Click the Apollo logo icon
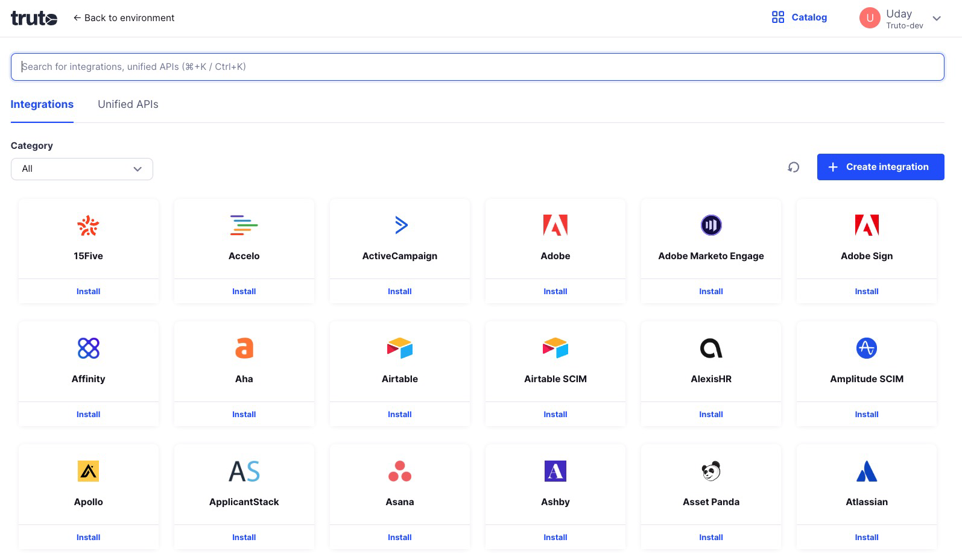This screenshot has height=560, width=962. click(88, 471)
